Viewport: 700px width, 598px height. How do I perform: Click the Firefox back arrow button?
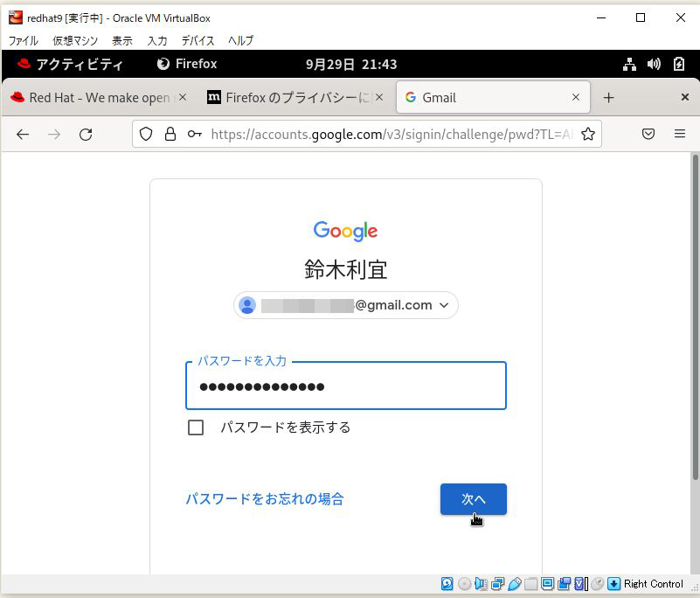23,135
